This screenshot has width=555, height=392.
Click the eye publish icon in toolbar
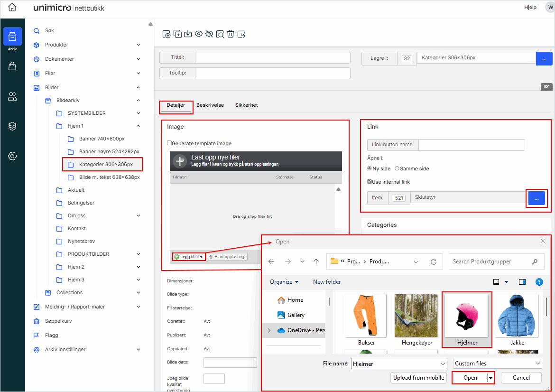coord(199,34)
